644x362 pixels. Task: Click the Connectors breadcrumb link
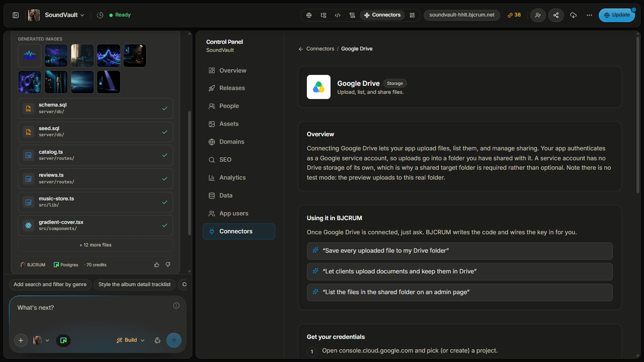pos(320,49)
